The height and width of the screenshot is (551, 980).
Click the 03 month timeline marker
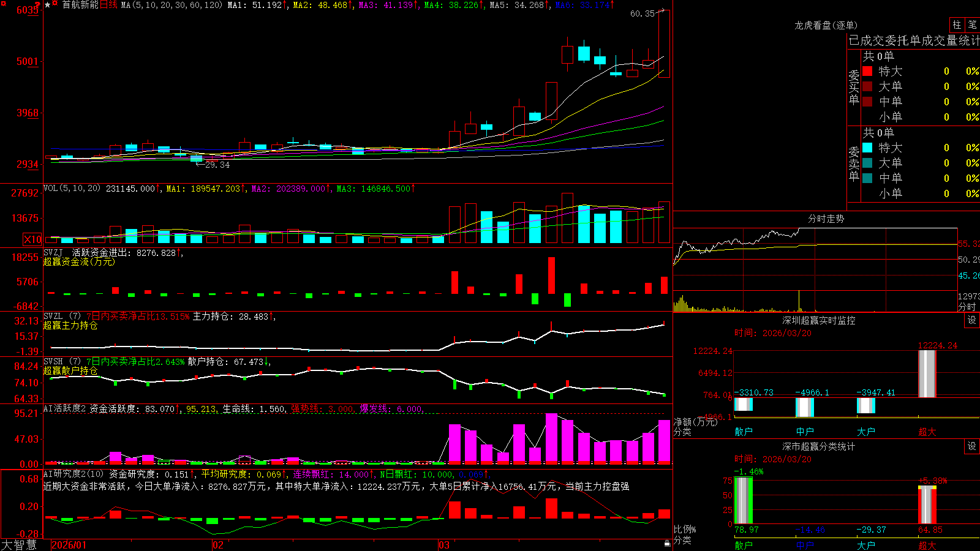[x=444, y=545]
